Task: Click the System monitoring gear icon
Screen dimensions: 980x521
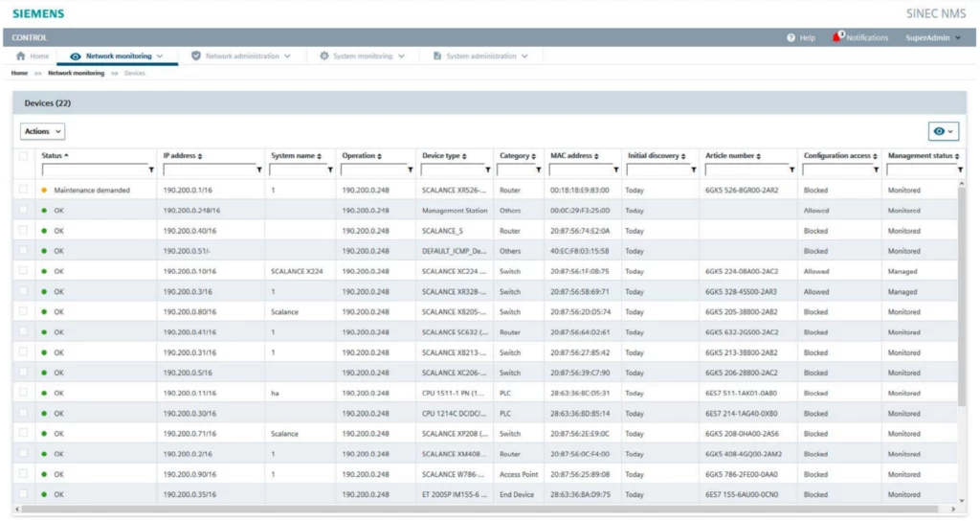Action: [x=324, y=57]
